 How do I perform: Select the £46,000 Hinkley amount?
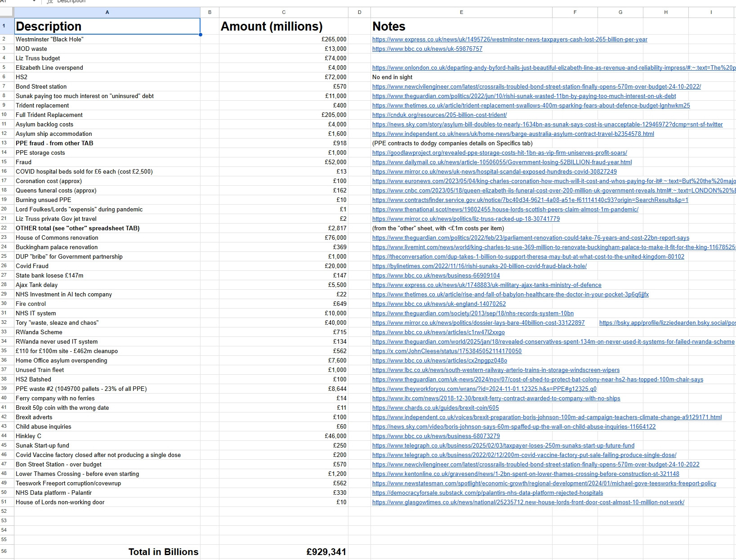coord(283,436)
